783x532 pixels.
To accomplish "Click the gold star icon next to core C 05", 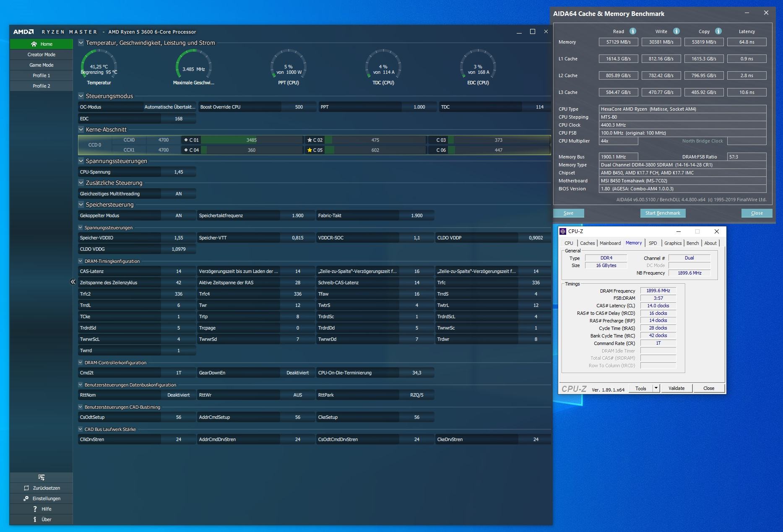I will click(x=310, y=150).
